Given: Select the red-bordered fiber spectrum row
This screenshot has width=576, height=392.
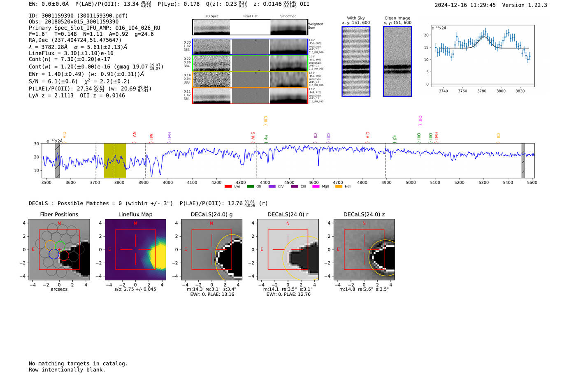Looking at the screenshot, I should pos(250,95).
